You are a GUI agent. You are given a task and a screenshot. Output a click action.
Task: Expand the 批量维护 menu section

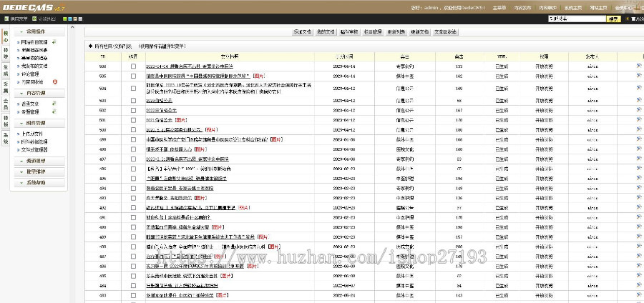coord(39,172)
